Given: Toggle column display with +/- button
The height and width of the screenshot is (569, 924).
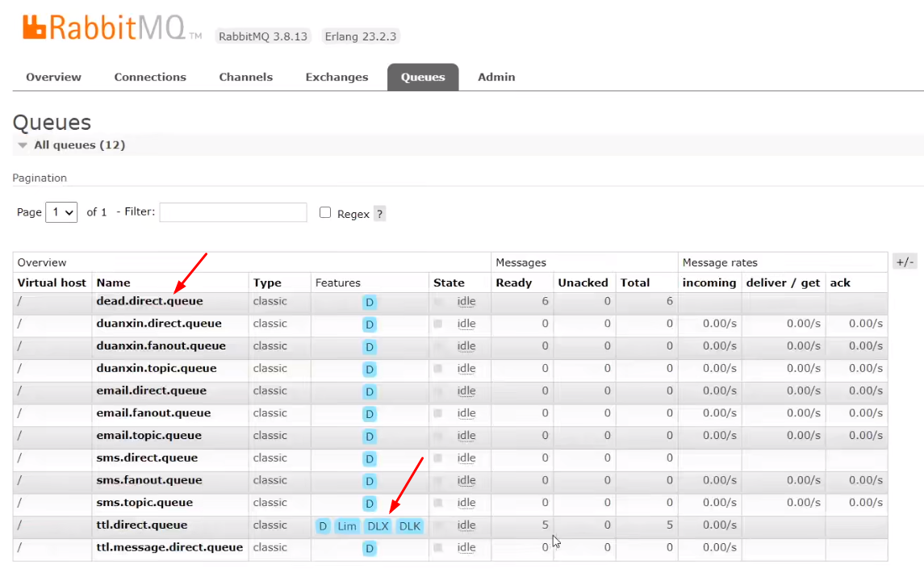Looking at the screenshot, I should pos(905,262).
